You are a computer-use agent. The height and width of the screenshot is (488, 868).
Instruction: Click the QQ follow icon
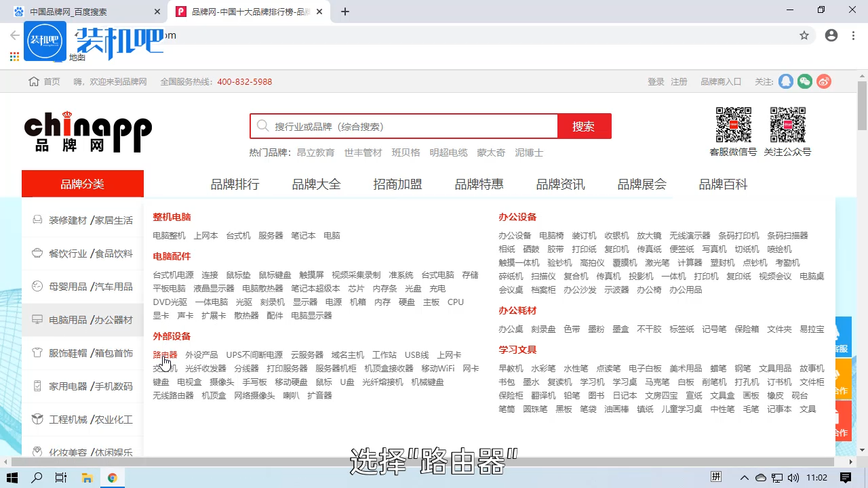point(785,81)
